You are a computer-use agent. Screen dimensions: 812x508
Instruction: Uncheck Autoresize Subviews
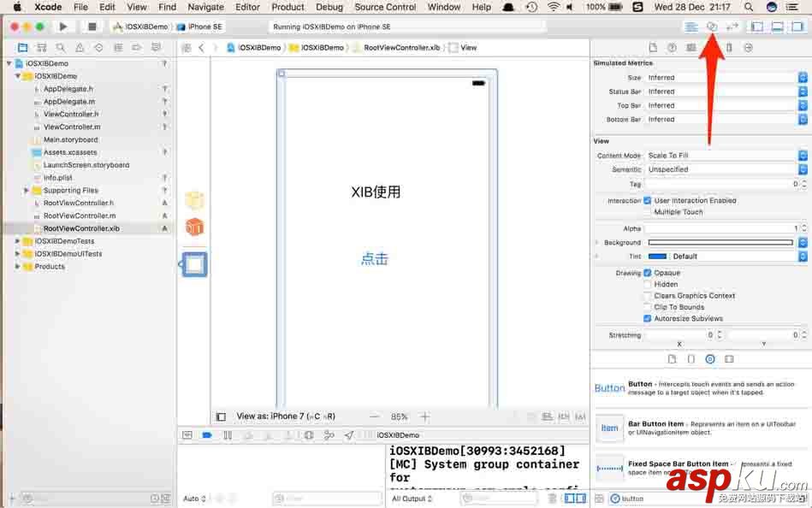[x=648, y=318]
